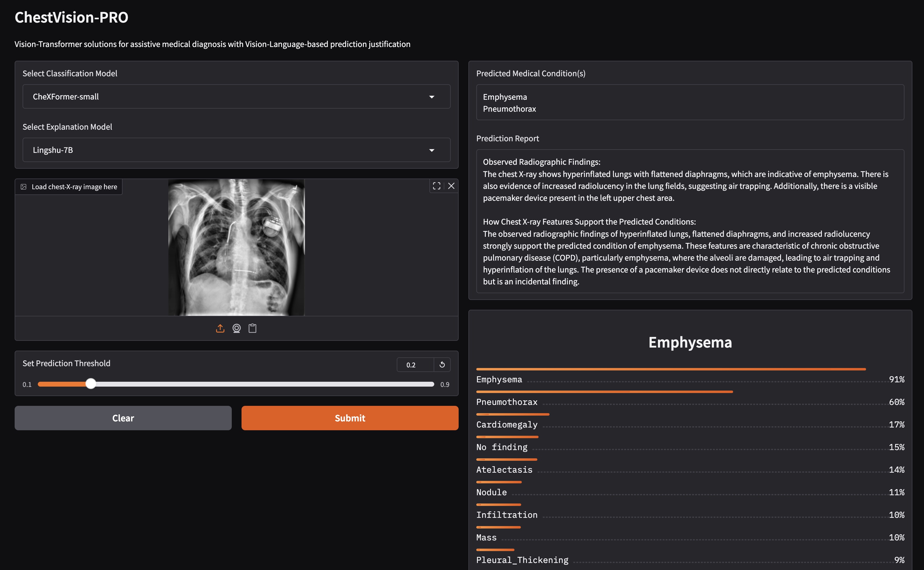Paste an image via the clipboard icon

pos(252,328)
